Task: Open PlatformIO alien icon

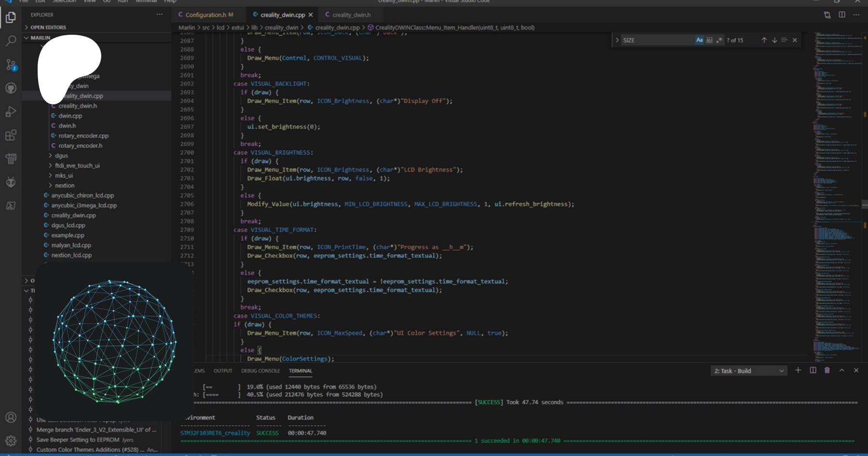Action: pyautogui.click(x=11, y=182)
